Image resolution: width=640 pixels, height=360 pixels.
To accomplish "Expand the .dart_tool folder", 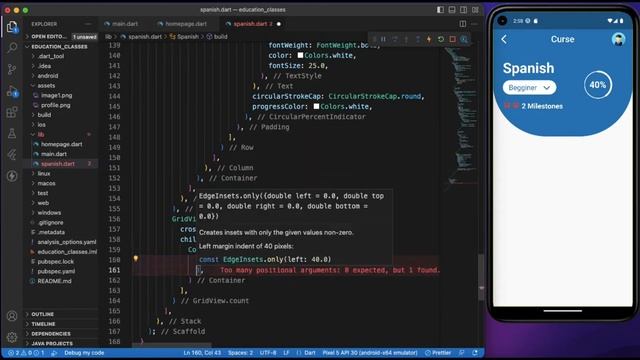I will pyautogui.click(x=51, y=56).
